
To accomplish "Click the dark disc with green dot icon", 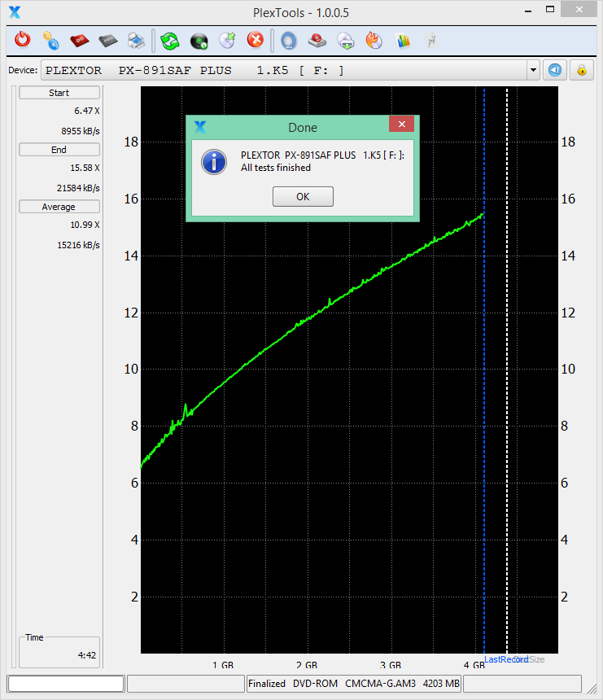I will pos(199,41).
